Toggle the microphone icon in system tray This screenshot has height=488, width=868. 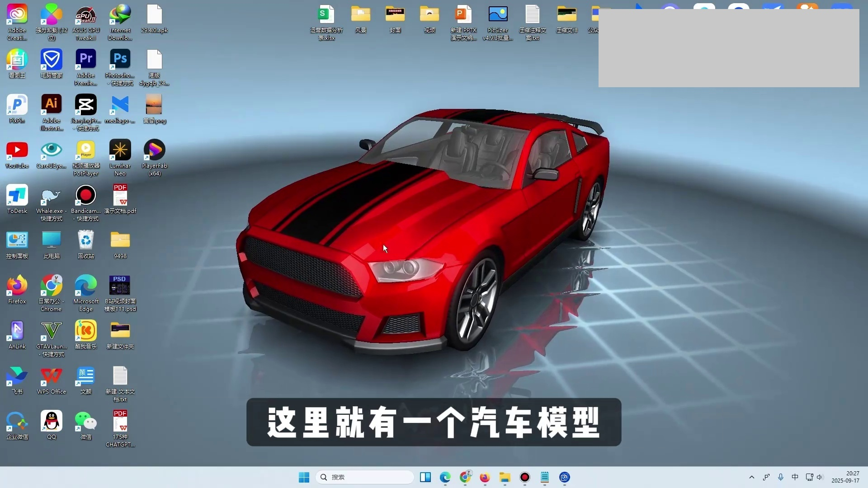coord(781,477)
